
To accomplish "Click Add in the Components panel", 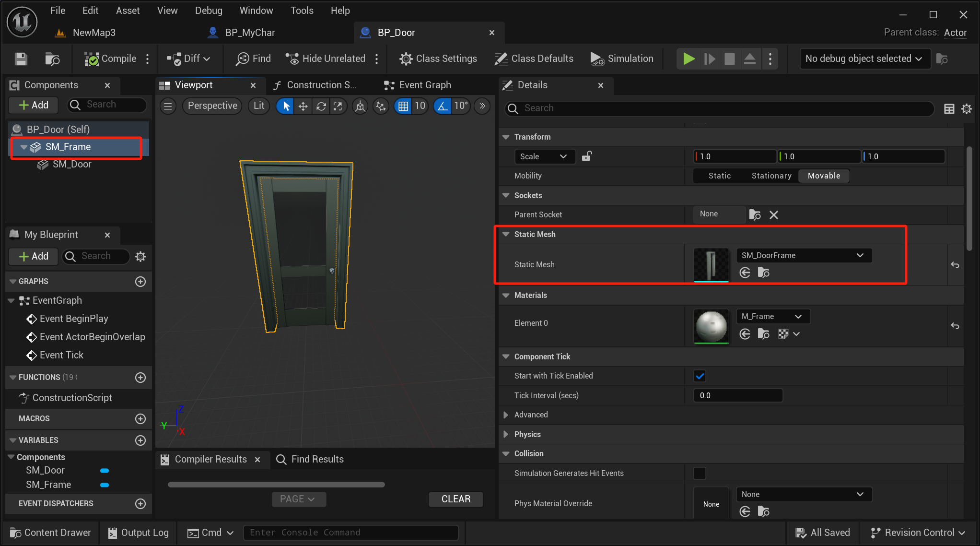I will [x=34, y=105].
